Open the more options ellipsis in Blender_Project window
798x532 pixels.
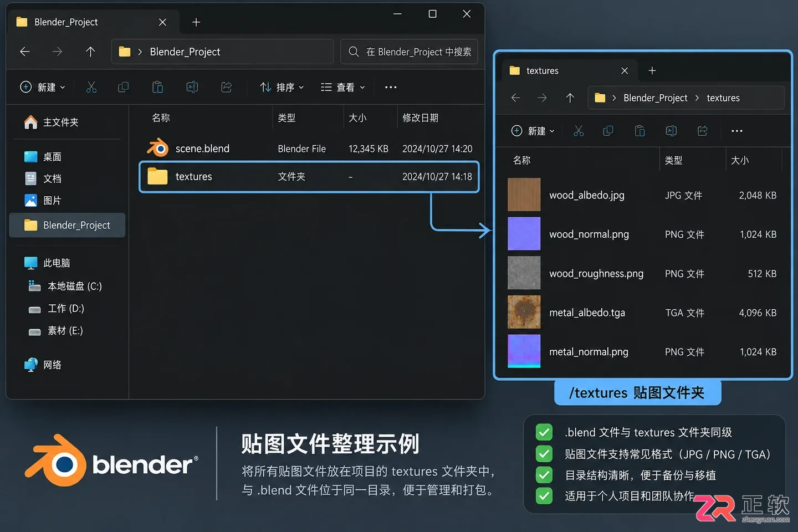391,87
